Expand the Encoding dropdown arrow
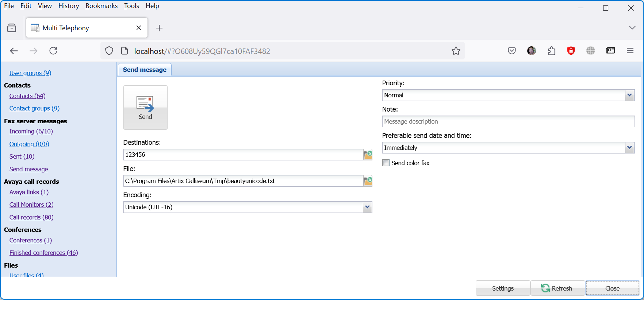 tap(367, 207)
